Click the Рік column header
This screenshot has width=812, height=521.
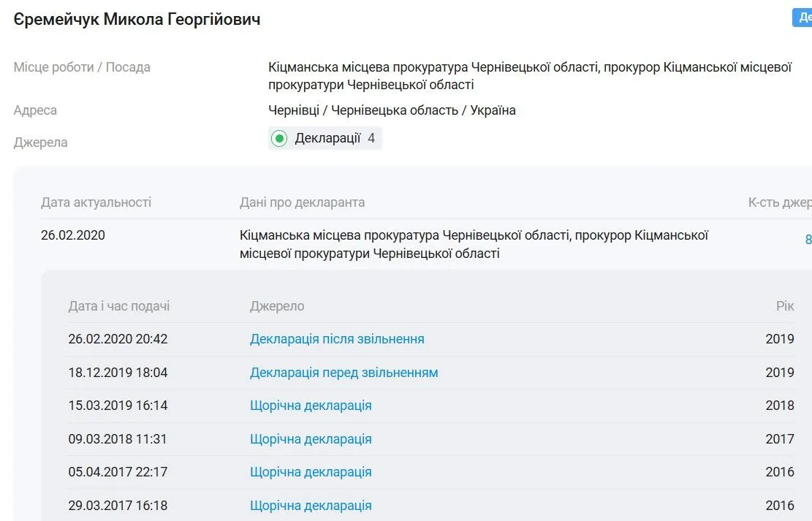point(785,306)
